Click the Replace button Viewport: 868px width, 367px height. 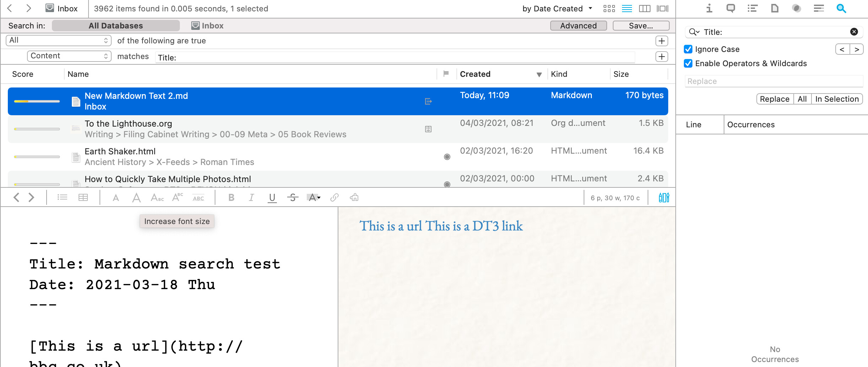[775, 99]
